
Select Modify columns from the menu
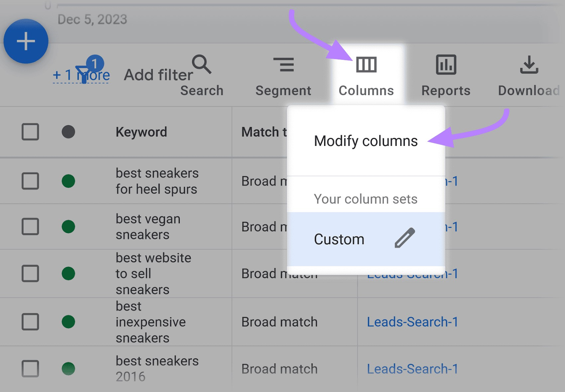click(x=365, y=141)
